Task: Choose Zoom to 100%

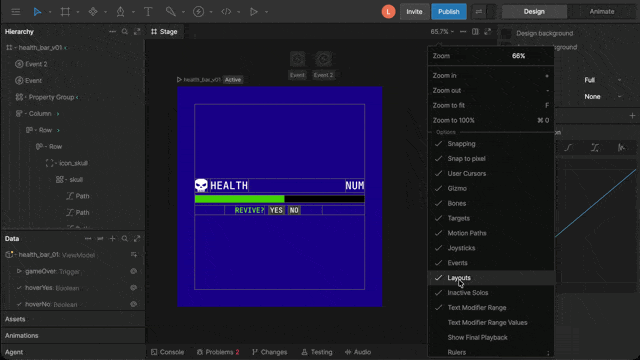Action: click(x=491, y=120)
